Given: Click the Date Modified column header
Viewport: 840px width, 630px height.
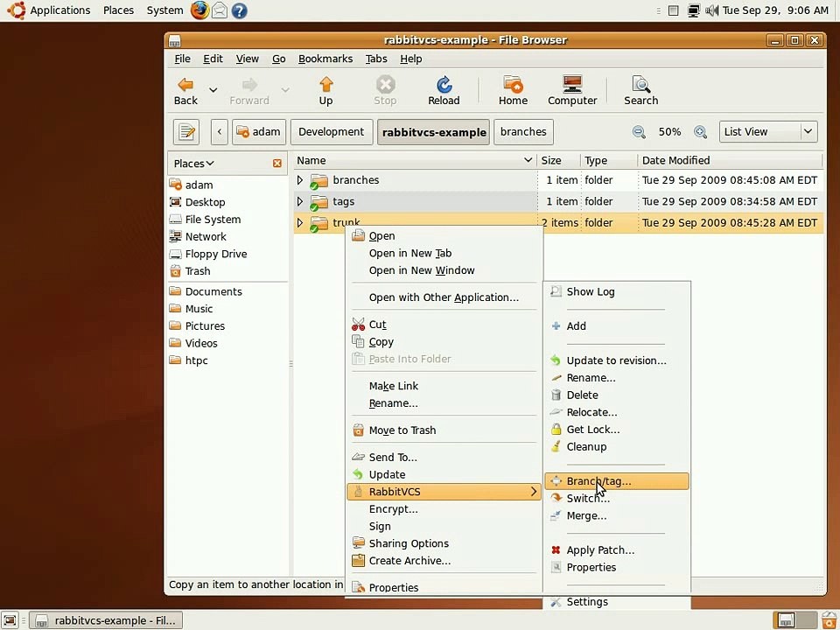Looking at the screenshot, I should [x=730, y=160].
